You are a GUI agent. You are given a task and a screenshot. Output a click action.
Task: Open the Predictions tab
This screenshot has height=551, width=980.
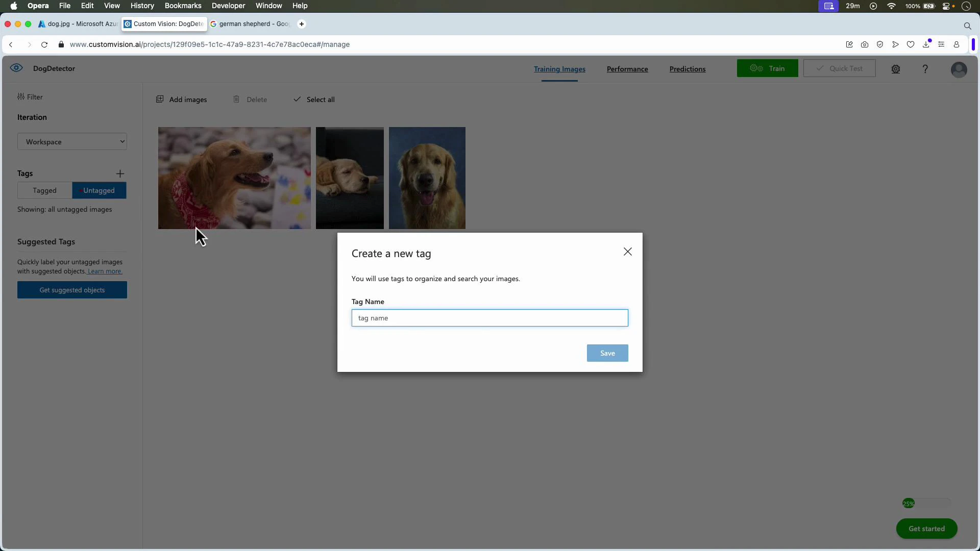(x=687, y=69)
